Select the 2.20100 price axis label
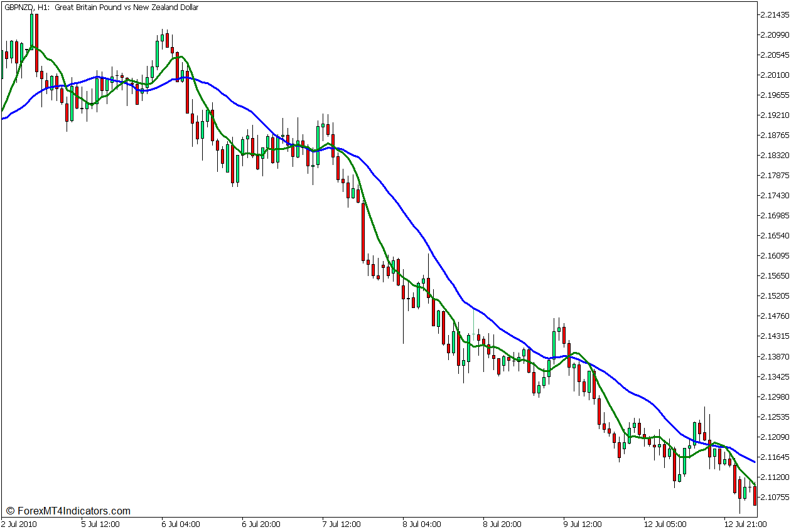This screenshot has height=532, width=801. click(x=775, y=75)
